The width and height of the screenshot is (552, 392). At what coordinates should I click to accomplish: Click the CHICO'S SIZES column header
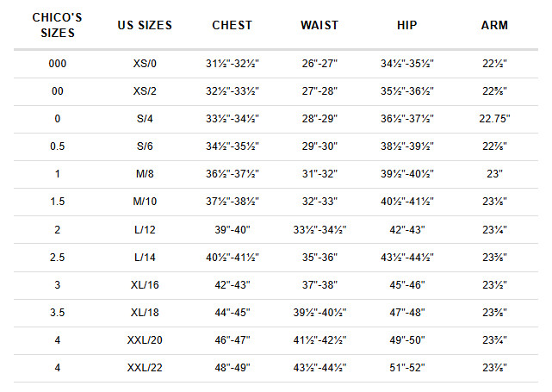(x=58, y=25)
